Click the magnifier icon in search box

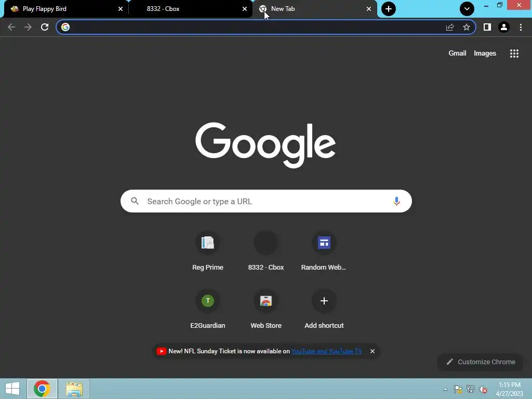click(x=135, y=201)
